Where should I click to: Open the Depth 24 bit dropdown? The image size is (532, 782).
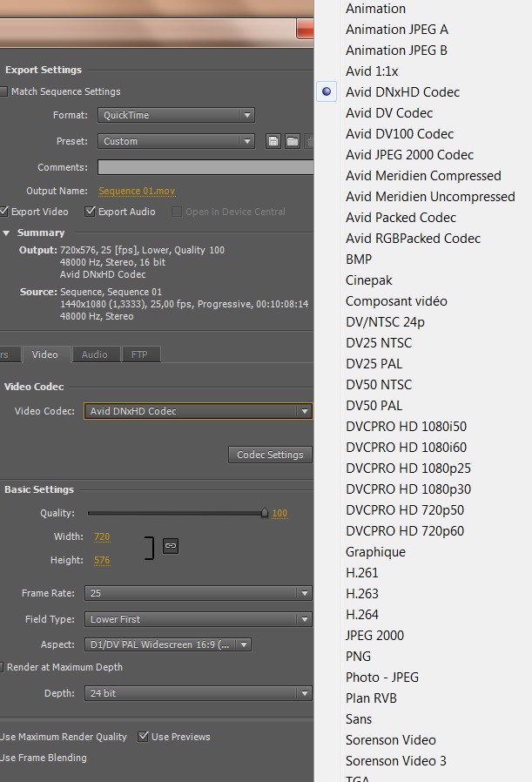pos(198,693)
